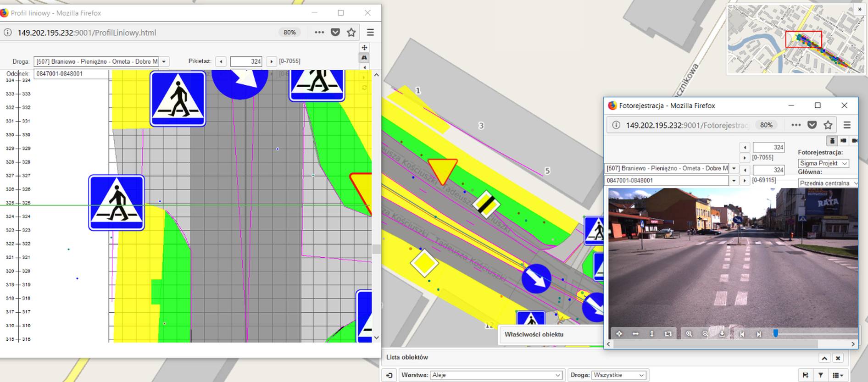Expand the Sigma Projekt dropdown
Screen dimensions: 868x382
pos(823,163)
